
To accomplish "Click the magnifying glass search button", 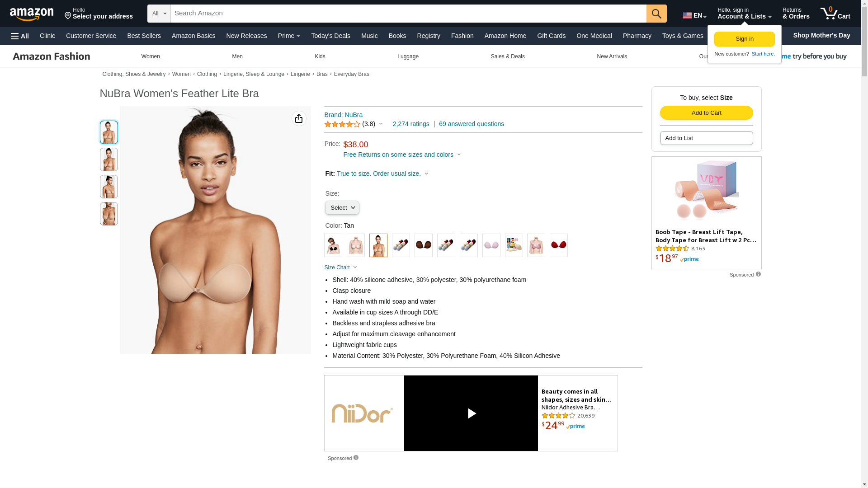I will pos(656,14).
